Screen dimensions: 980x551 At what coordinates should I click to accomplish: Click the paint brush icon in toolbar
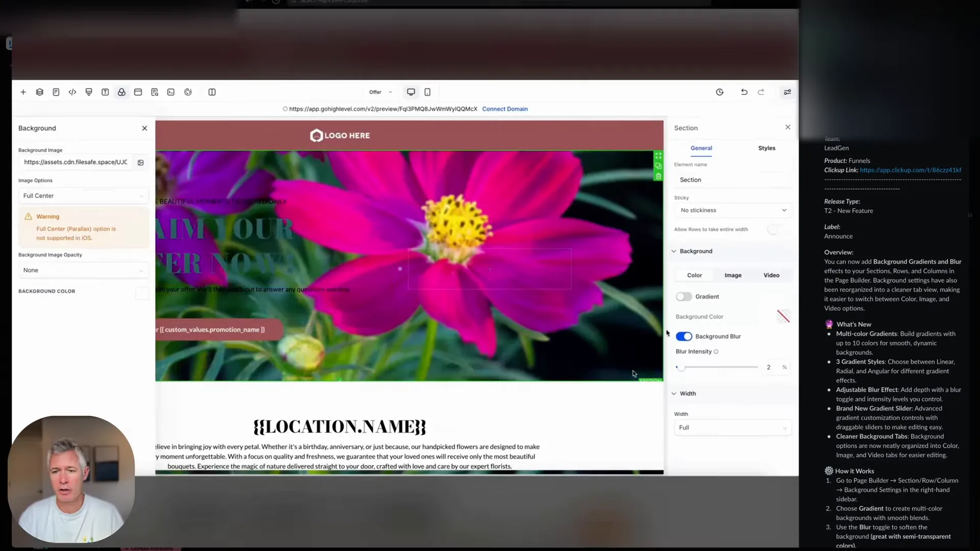tap(89, 92)
